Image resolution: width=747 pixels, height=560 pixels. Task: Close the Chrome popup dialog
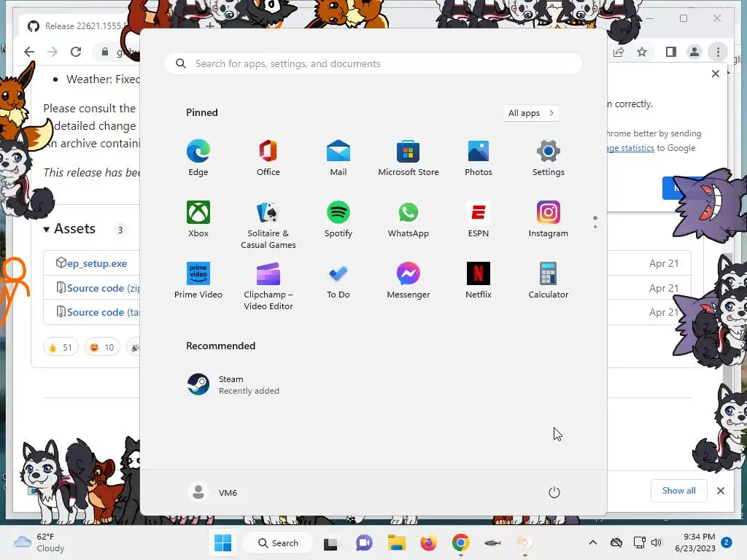tap(715, 74)
